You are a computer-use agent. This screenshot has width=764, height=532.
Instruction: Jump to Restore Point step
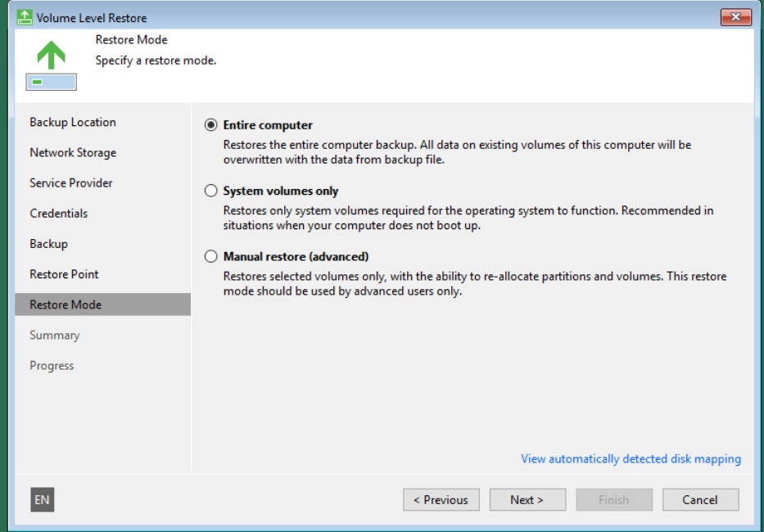point(64,274)
